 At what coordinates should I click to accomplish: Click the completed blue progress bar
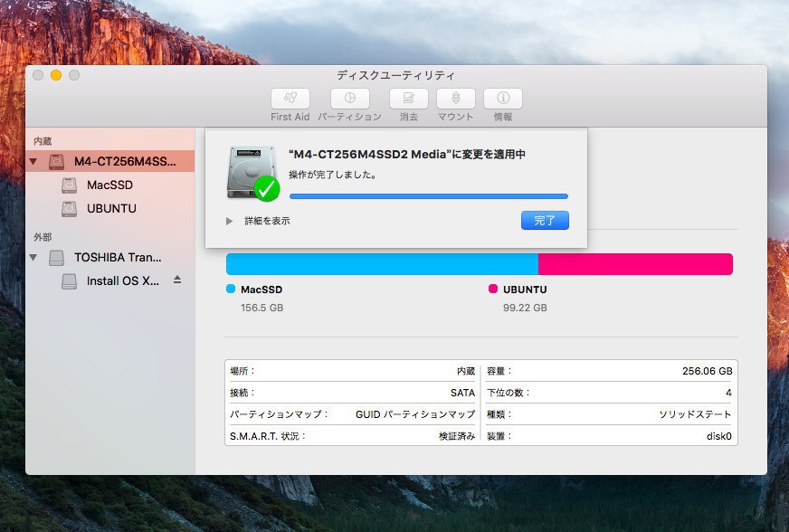[429, 196]
